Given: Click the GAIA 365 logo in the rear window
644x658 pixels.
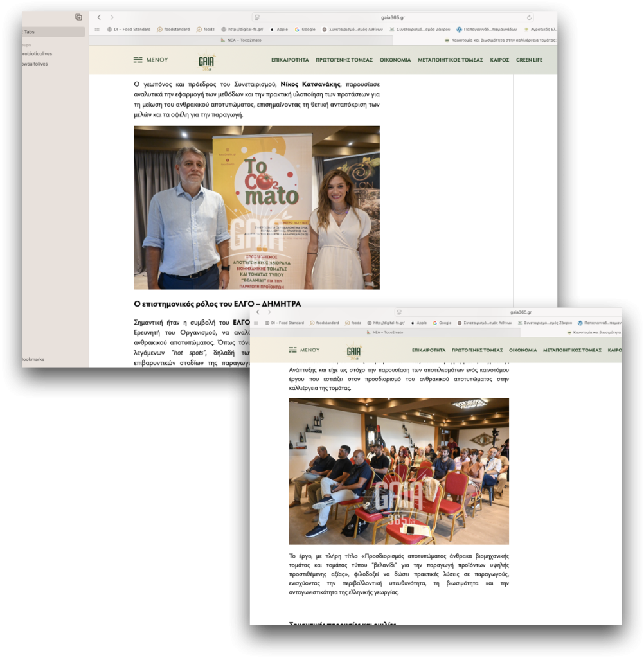Looking at the screenshot, I should [206, 60].
